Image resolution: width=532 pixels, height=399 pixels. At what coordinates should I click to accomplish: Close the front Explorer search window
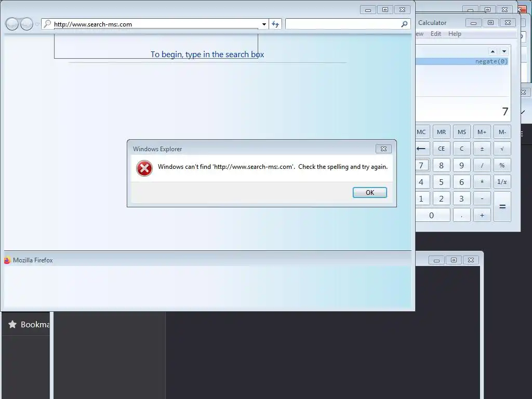tap(402, 10)
